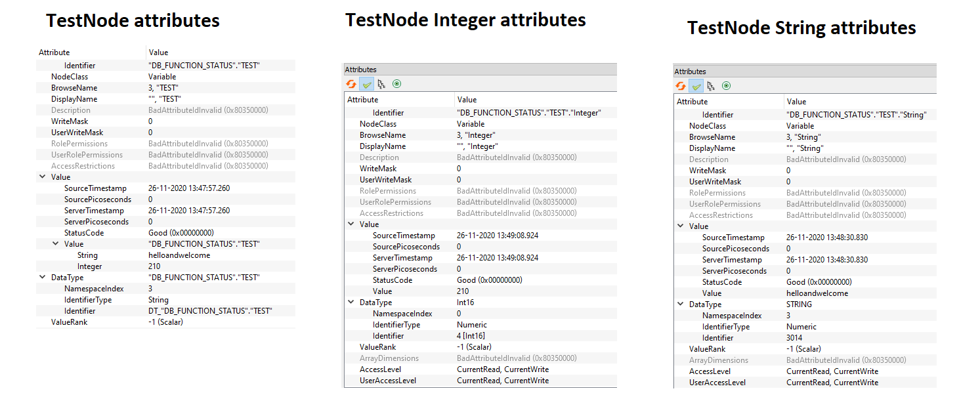The image size is (980, 418).
Task: Select AccessLevel row in String attributes panel
Action: tap(805, 371)
